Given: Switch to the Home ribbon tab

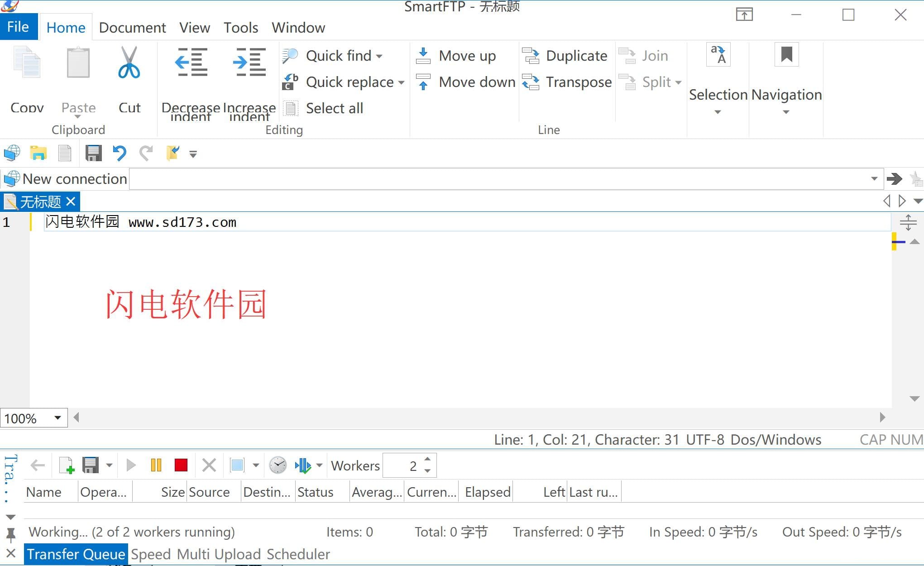Looking at the screenshot, I should tap(66, 28).
